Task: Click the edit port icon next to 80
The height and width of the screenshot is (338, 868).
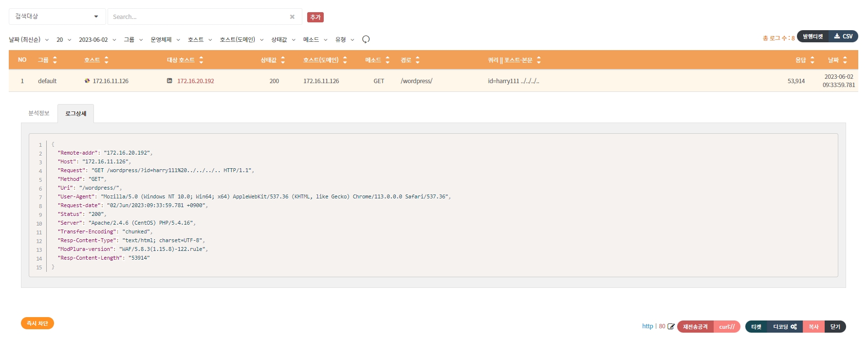Action: 671,326
